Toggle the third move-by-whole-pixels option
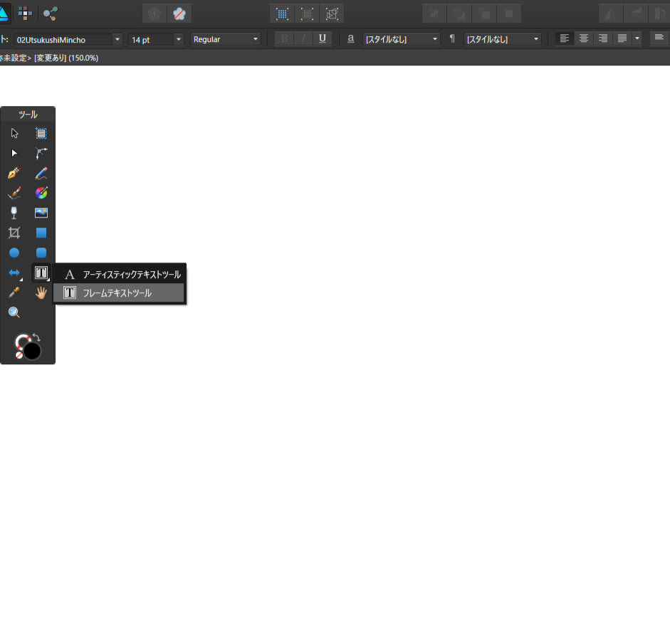This screenshot has width=670, height=644. [332, 14]
